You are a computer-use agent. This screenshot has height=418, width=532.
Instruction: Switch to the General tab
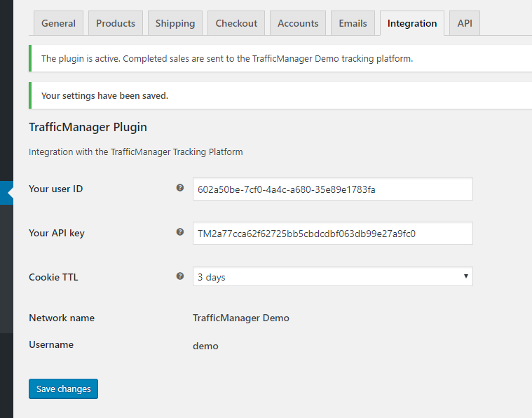(x=58, y=23)
